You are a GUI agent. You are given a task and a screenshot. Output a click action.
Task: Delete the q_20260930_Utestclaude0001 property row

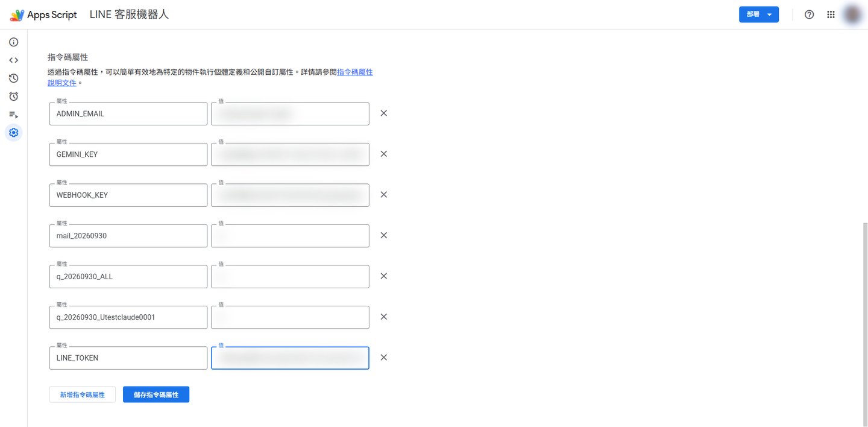click(383, 317)
